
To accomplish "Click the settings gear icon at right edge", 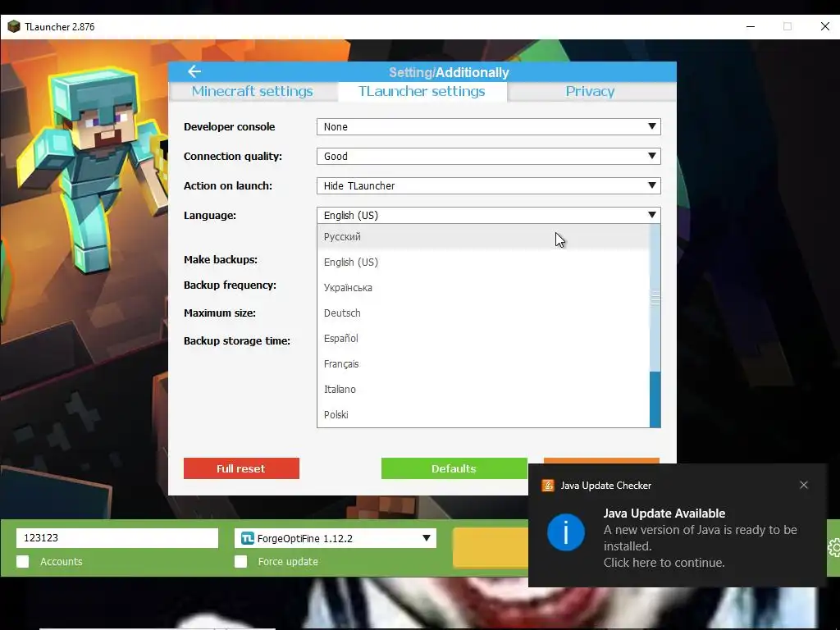I will (833, 547).
